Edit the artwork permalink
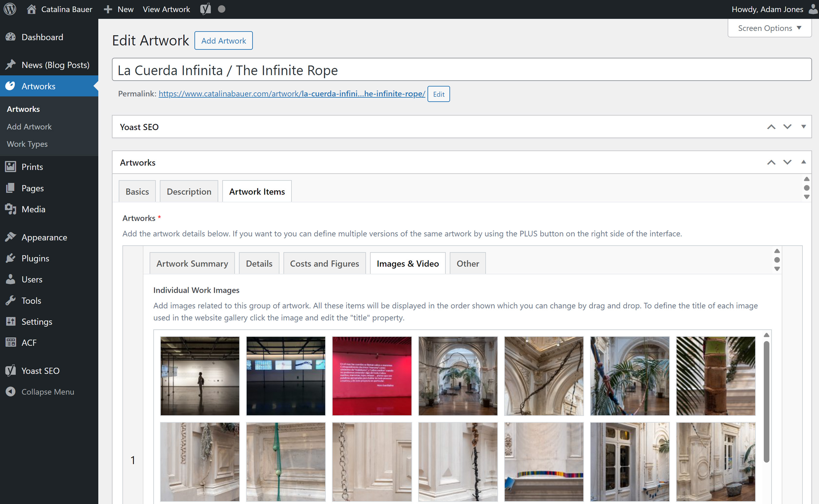The height and width of the screenshot is (504, 819). click(438, 94)
